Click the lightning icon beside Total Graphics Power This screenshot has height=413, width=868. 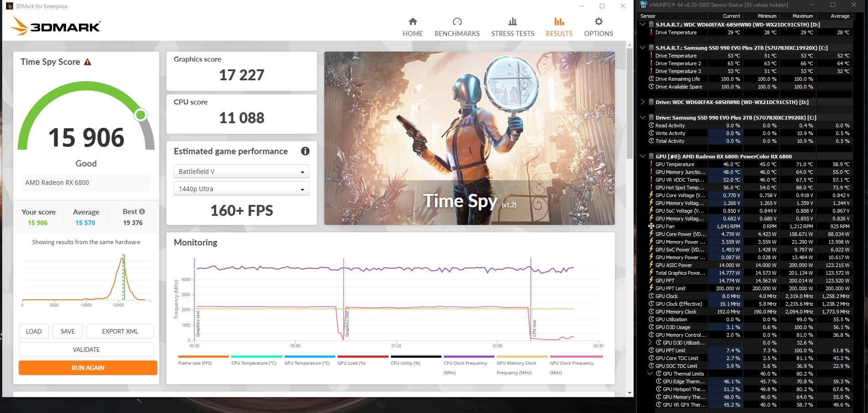tap(651, 273)
